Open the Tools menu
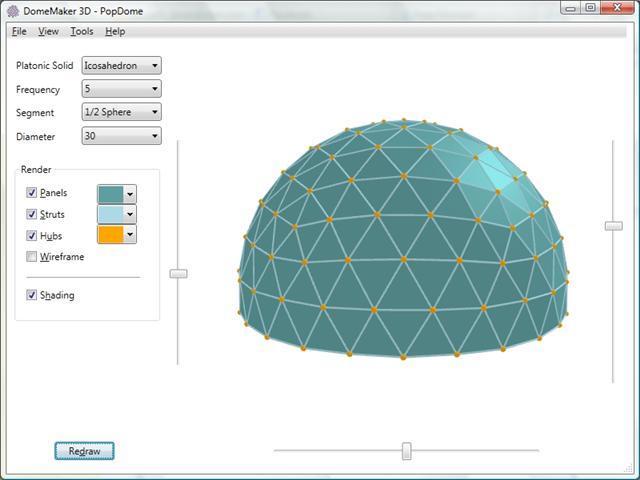Screen dimensions: 640x480 (82, 31)
